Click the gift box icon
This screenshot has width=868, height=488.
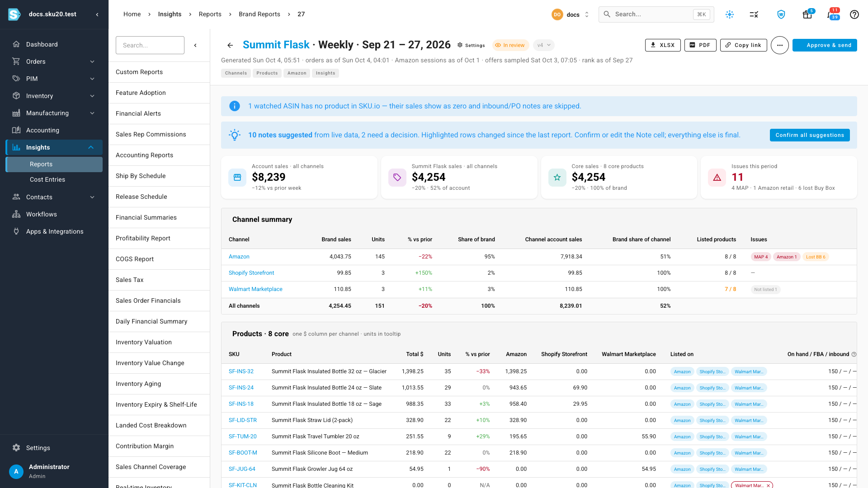[x=807, y=14]
